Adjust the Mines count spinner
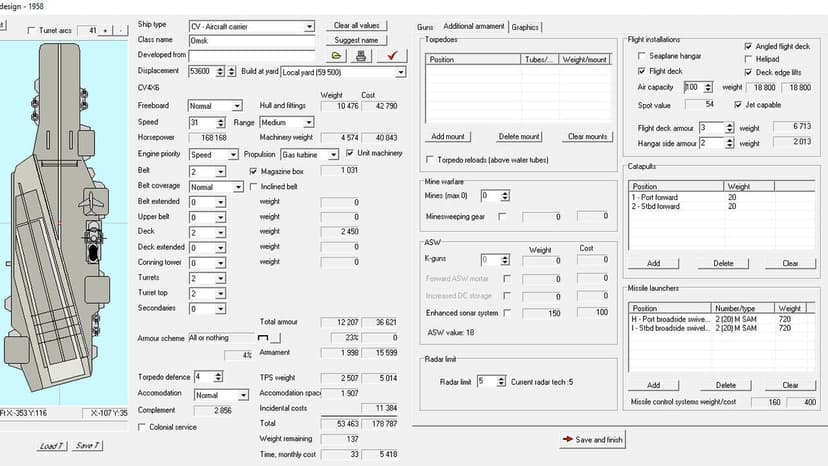828x466 pixels. [x=505, y=196]
